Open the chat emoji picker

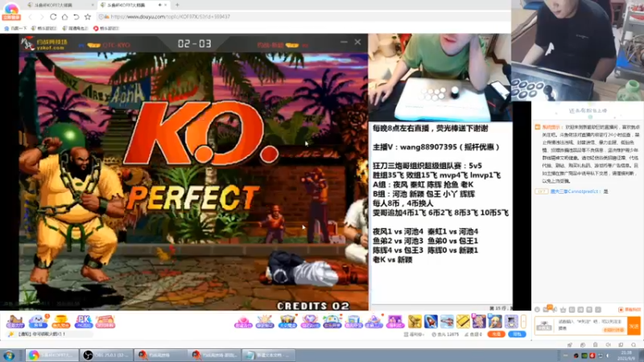(x=537, y=310)
